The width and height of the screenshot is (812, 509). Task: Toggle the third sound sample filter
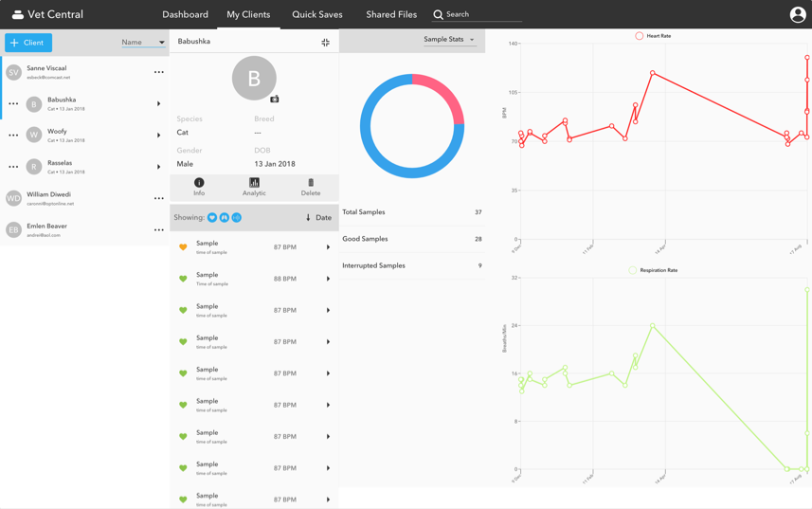point(237,218)
